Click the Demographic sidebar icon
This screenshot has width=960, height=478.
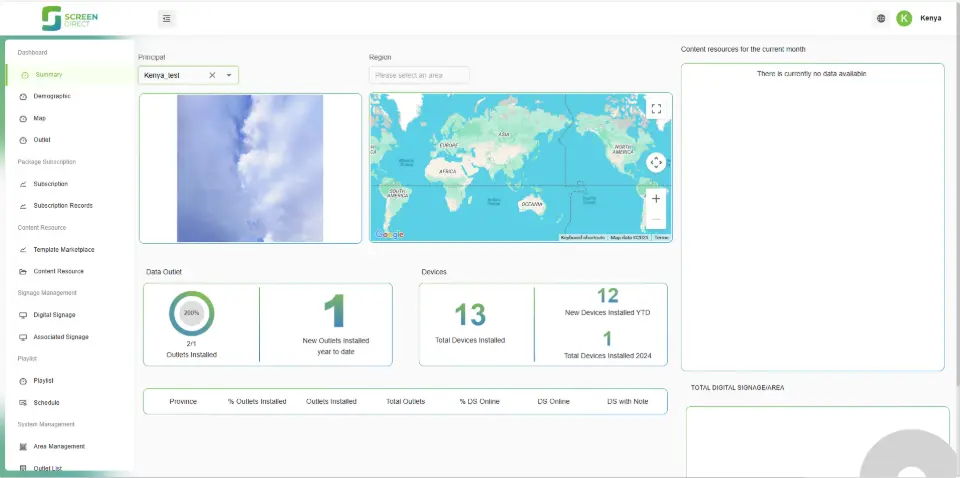point(23,97)
